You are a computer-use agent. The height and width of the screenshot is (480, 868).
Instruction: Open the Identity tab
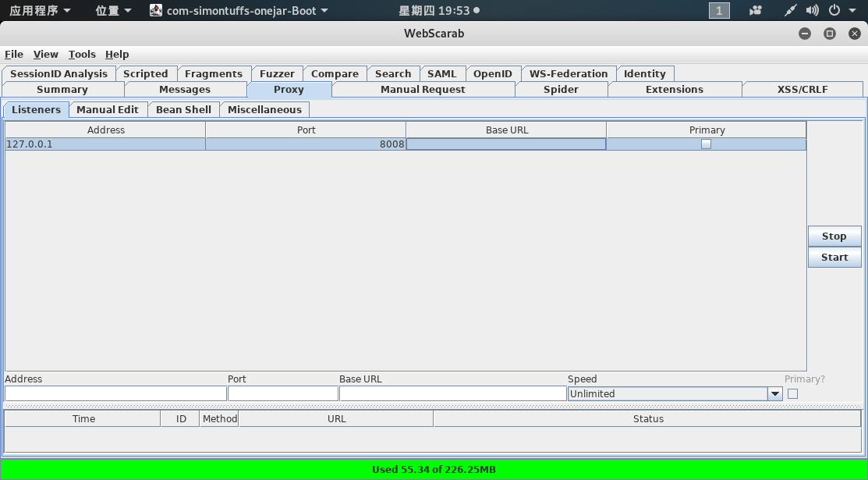645,73
